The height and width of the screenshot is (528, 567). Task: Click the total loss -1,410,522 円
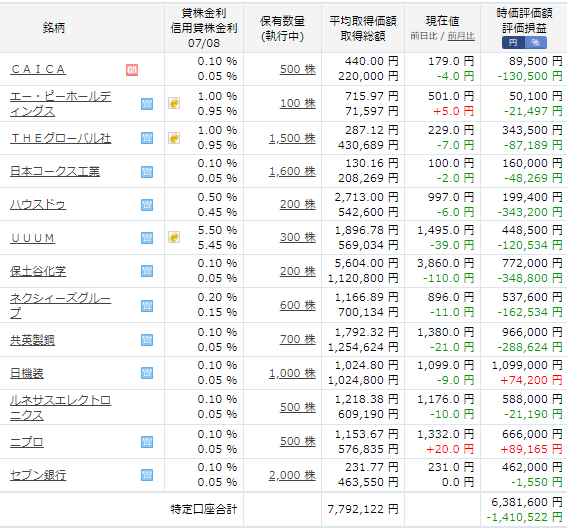tap(524, 517)
